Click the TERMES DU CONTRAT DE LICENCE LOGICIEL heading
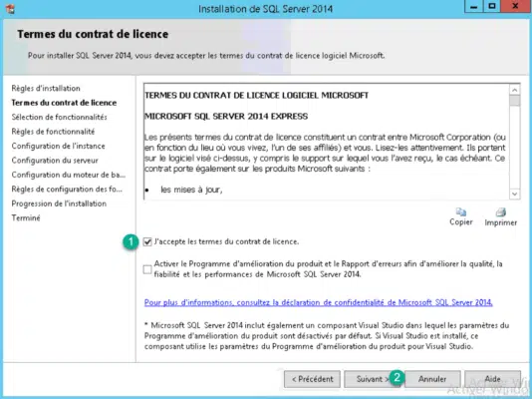 [x=256, y=96]
